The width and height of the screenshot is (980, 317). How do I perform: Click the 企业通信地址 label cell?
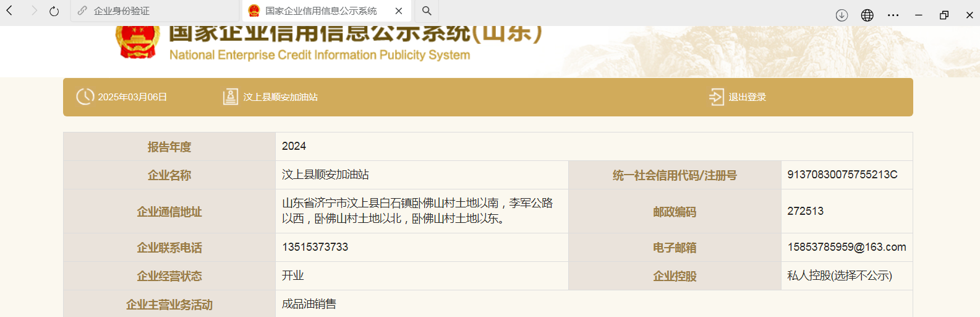169,212
